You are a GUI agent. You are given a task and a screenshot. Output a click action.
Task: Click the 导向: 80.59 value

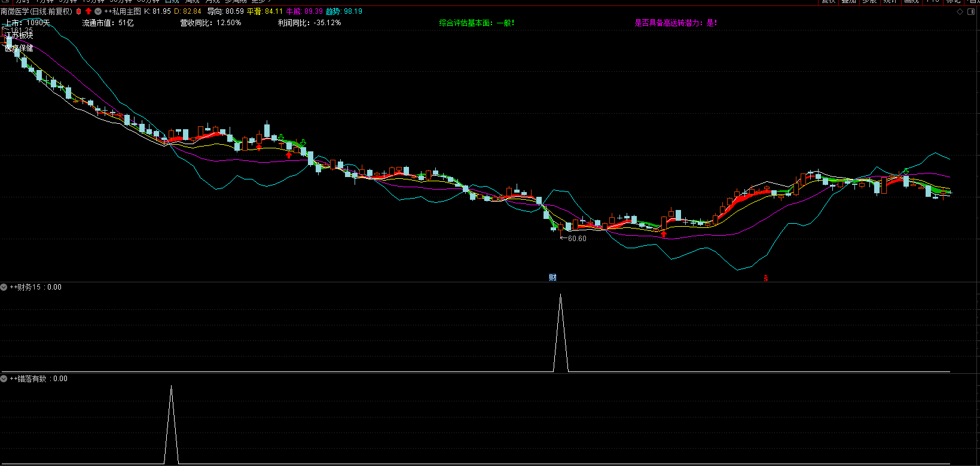tap(225, 11)
